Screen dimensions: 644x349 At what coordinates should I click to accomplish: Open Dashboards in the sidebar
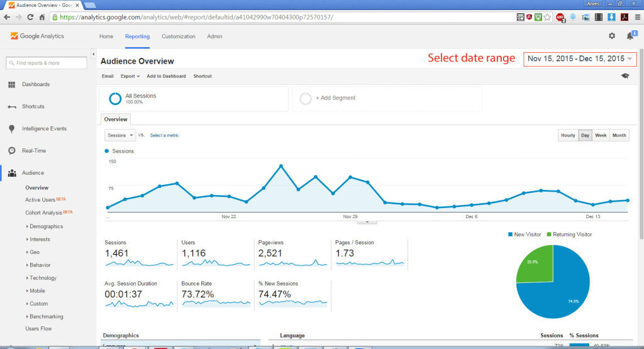[35, 84]
